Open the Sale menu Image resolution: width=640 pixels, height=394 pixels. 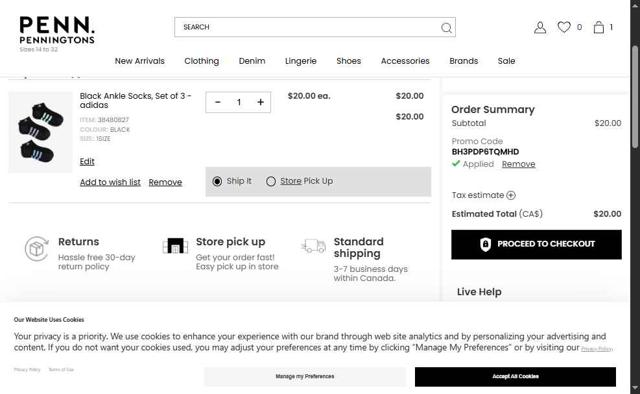point(506,61)
